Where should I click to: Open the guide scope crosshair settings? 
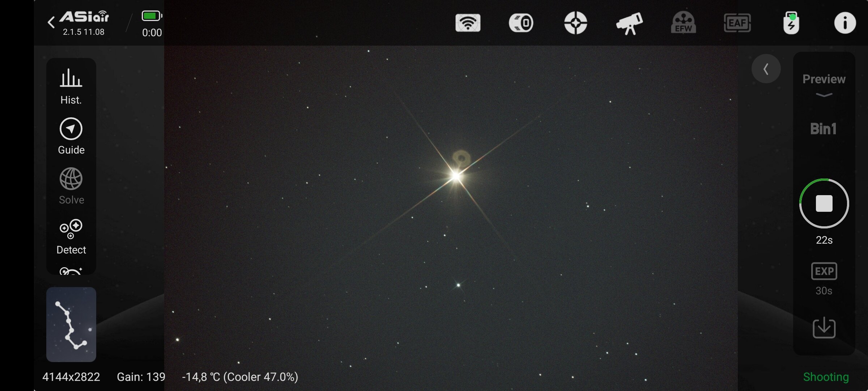tap(575, 23)
